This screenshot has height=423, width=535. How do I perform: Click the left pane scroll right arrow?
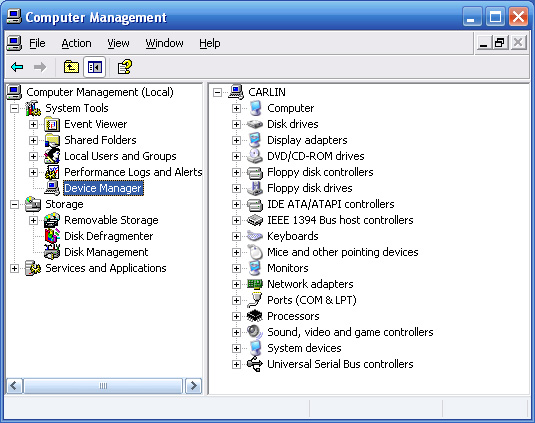coord(193,386)
